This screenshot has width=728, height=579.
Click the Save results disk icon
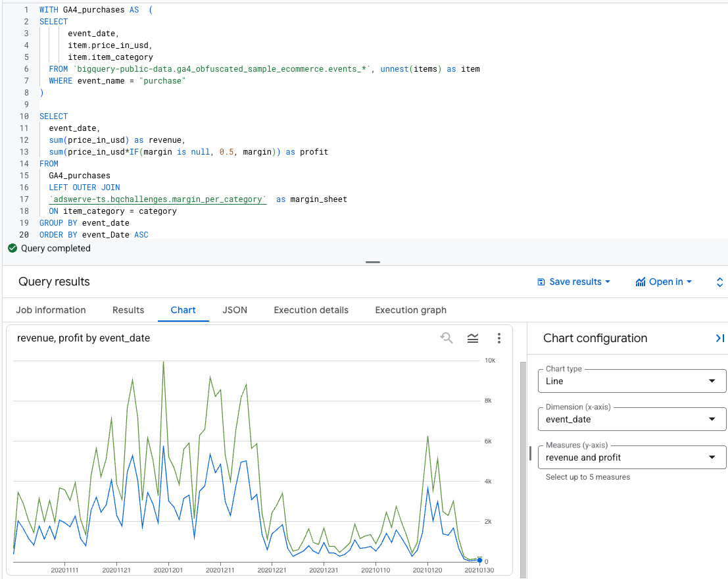[x=541, y=282]
